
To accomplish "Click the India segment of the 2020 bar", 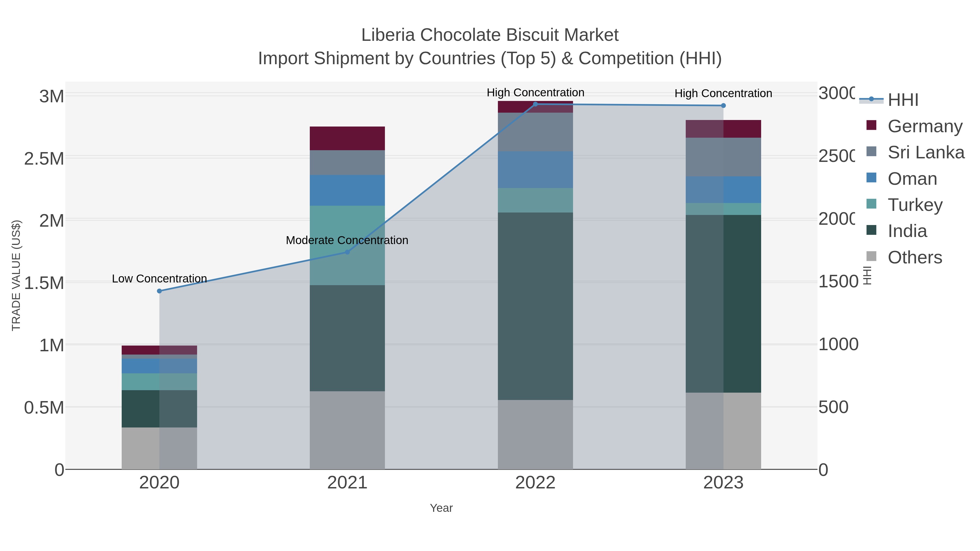I will pyautogui.click(x=160, y=409).
